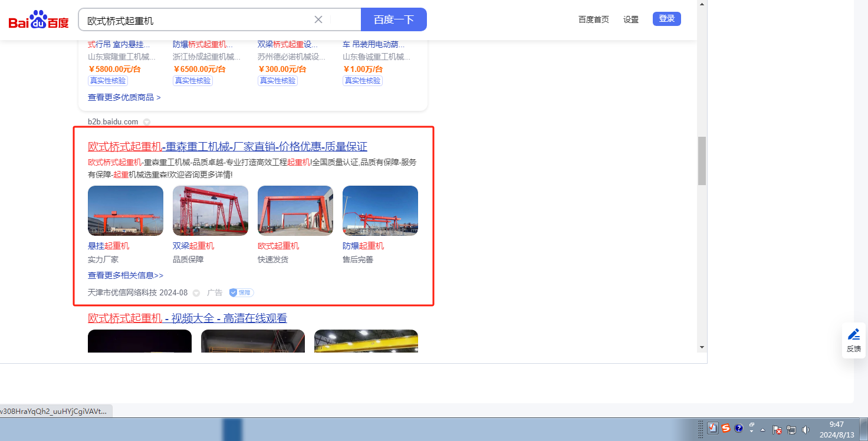Open the 悬挂起重机 crane thumbnail
The height and width of the screenshot is (441, 868).
[x=126, y=211]
